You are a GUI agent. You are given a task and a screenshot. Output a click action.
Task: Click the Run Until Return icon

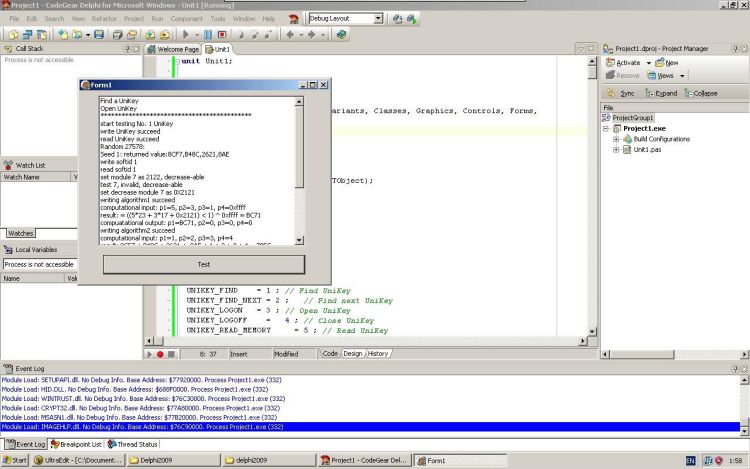click(268, 34)
